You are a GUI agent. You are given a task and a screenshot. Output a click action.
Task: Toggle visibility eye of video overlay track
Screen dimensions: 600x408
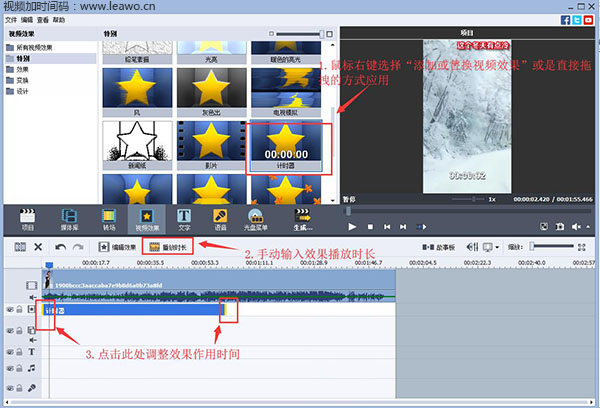(10, 330)
